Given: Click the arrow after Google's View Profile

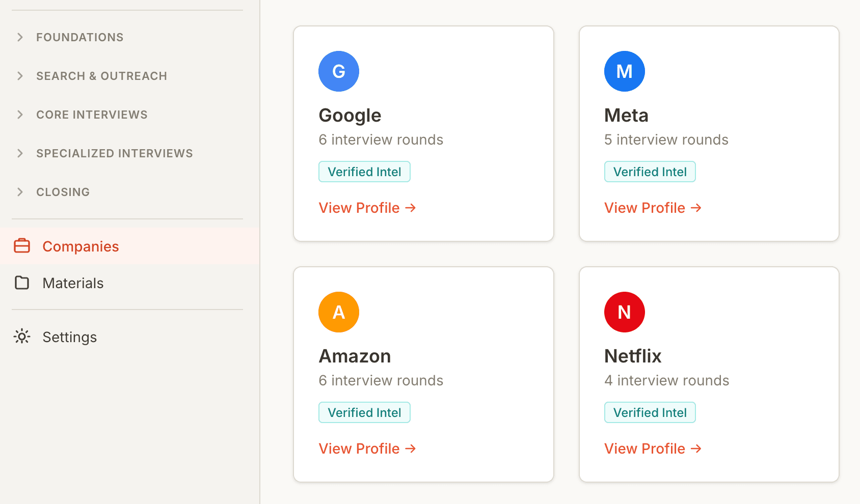Looking at the screenshot, I should (411, 208).
